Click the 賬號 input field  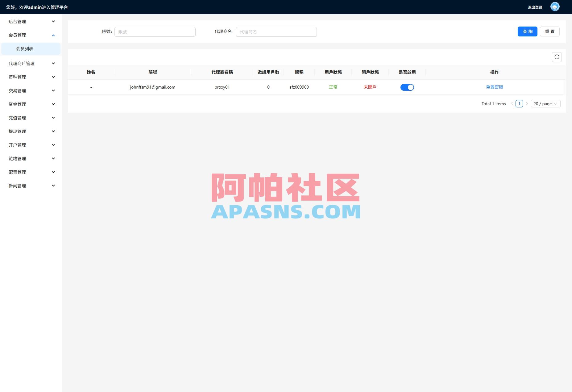pos(155,31)
